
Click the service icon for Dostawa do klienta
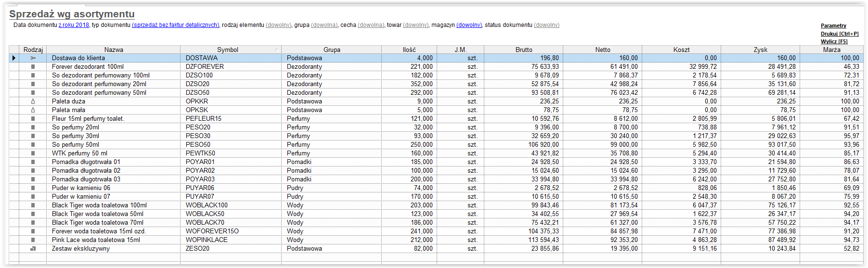[33, 58]
